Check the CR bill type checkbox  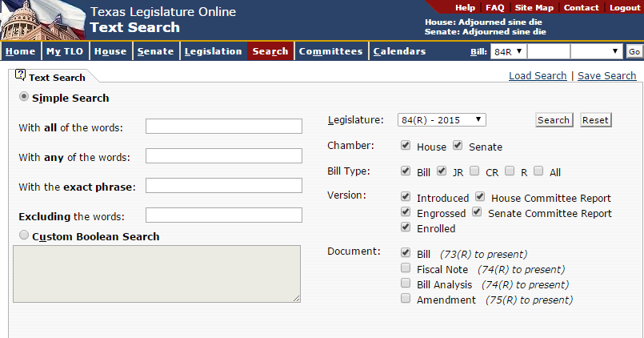click(474, 171)
